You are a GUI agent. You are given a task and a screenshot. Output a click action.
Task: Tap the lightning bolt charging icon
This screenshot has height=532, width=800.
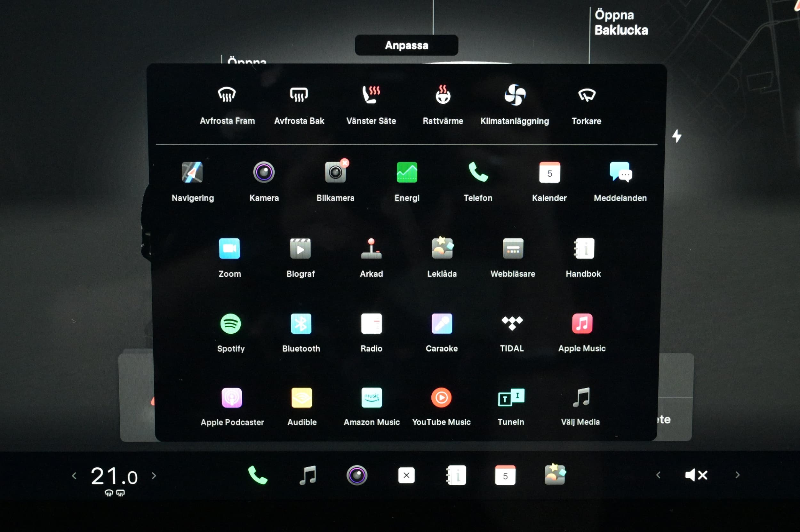tap(677, 136)
